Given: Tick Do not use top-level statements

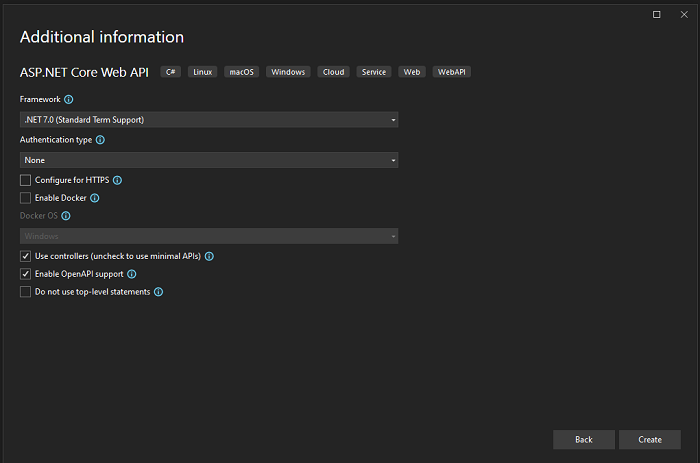Looking at the screenshot, I should click(25, 292).
